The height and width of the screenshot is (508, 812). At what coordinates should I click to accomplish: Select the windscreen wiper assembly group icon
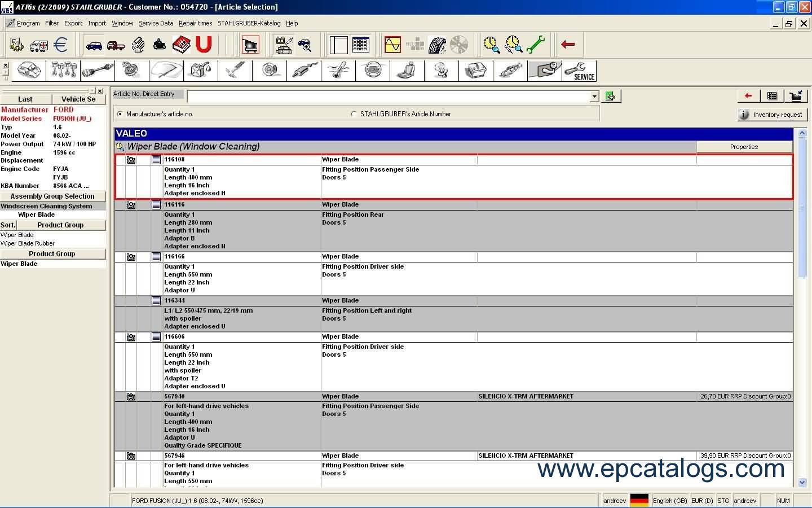point(166,71)
